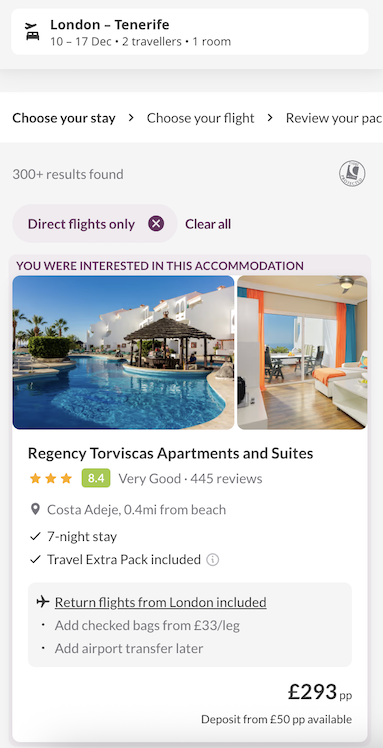Screen dimensions: 383x748
Task: Click the three-star rating icons
Action: (51, 478)
